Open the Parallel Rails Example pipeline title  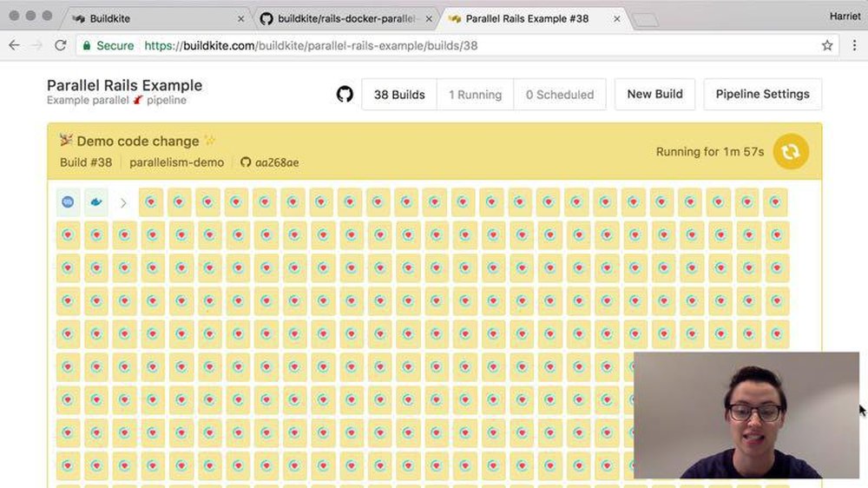[124, 85]
